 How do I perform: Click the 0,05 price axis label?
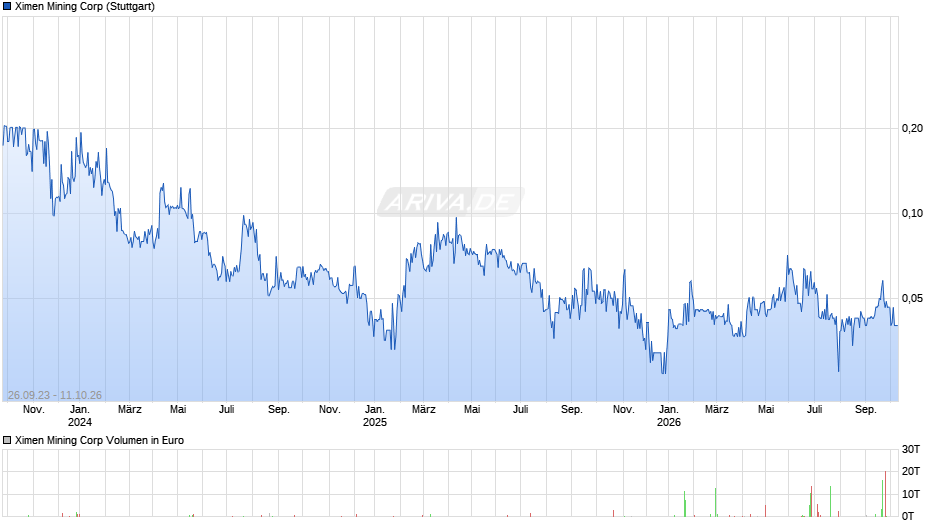[x=912, y=299]
